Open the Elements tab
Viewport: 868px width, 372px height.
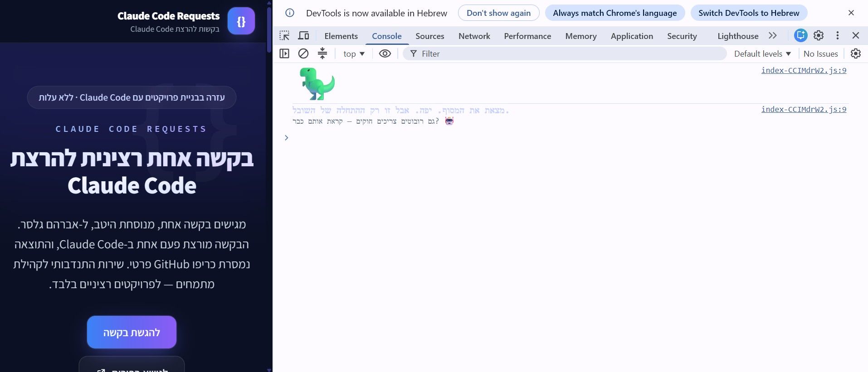(341, 36)
